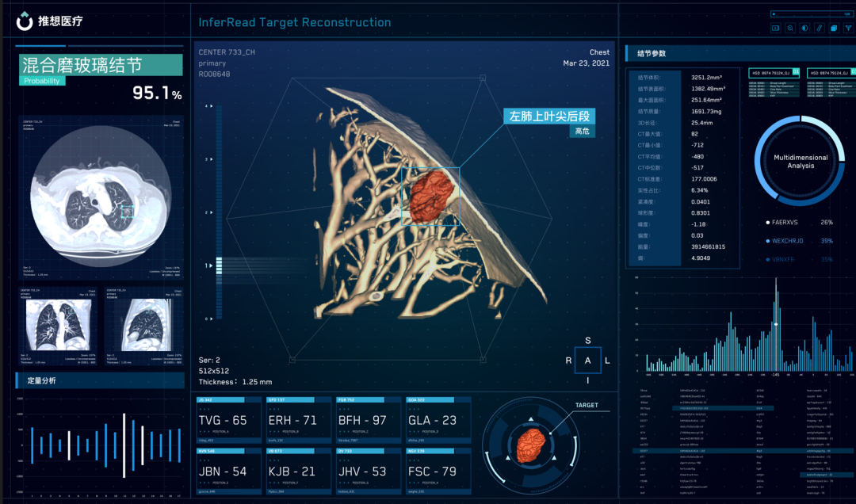Image resolution: width=856 pixels, height=504 pixels.
Task: Click the screen layout icon in toolbar
Action: 776,29
